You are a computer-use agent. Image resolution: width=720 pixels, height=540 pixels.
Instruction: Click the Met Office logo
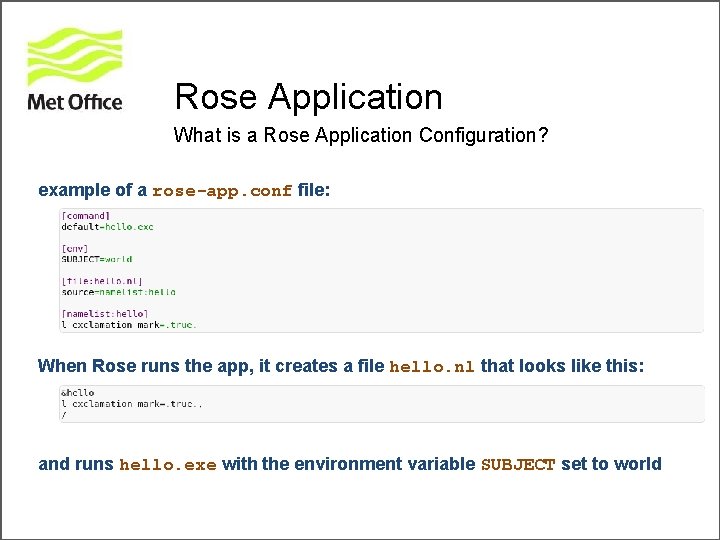tap(75, 70)
